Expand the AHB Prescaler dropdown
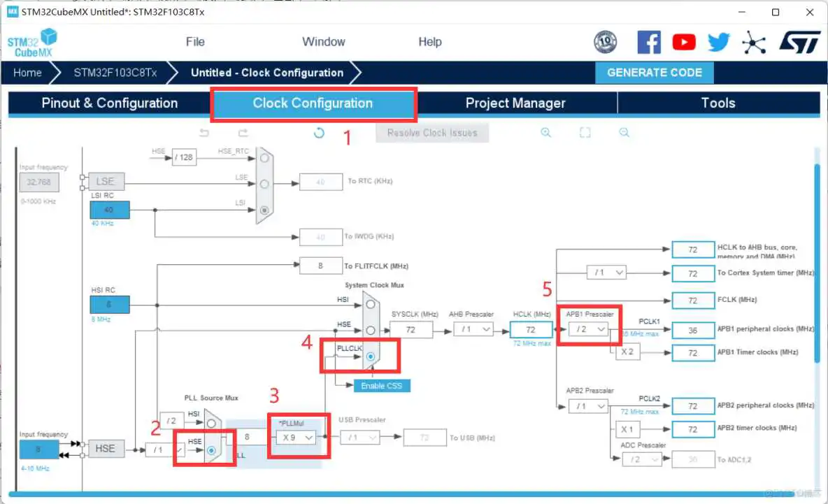This screenshot has width=828, height=504. 473,329
